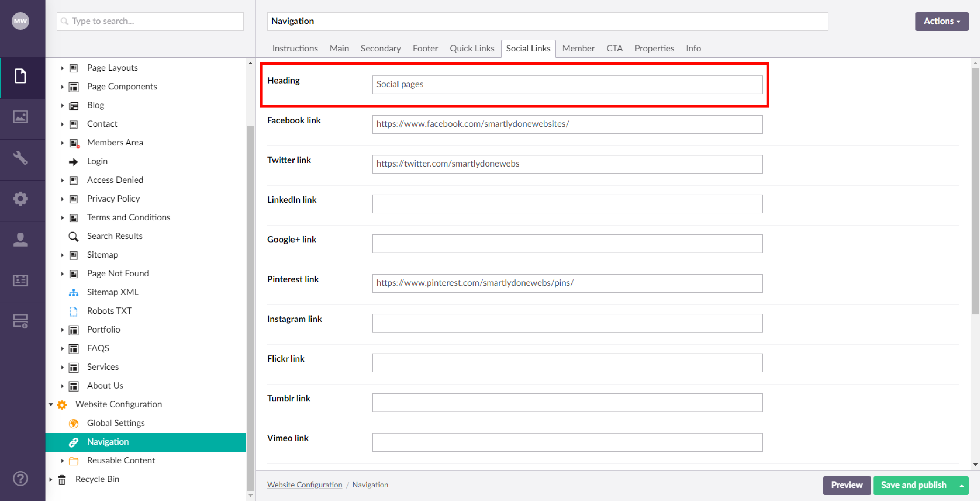Click the Robots TXT file icon
Image resolution: width=980 pixels, height=502 pixels.
[73, 312]
